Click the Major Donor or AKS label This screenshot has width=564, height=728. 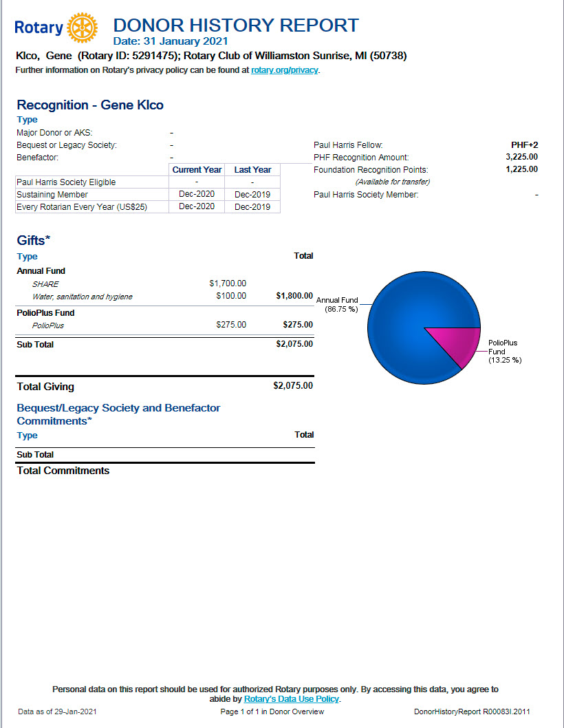[54, 133]
